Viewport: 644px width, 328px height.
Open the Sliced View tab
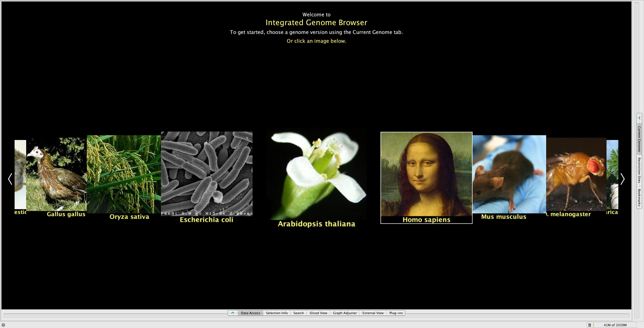click(x=318, y=313)
